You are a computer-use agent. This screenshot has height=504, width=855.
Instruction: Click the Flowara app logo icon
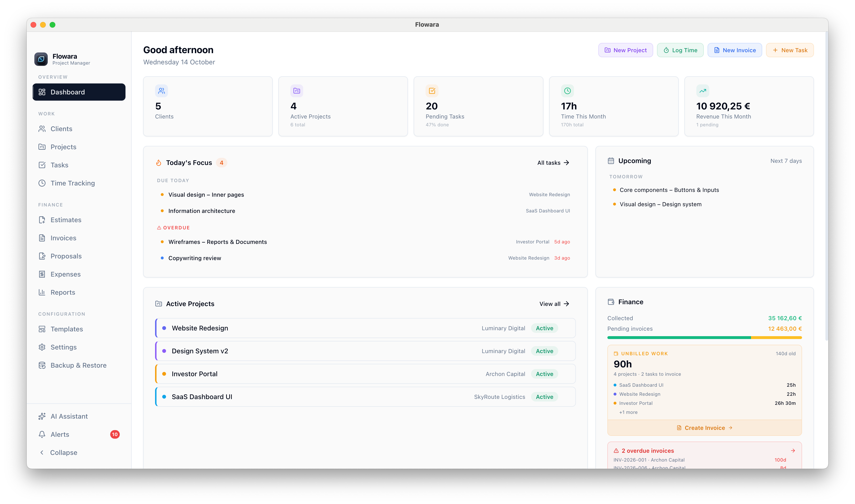[41, 59]
